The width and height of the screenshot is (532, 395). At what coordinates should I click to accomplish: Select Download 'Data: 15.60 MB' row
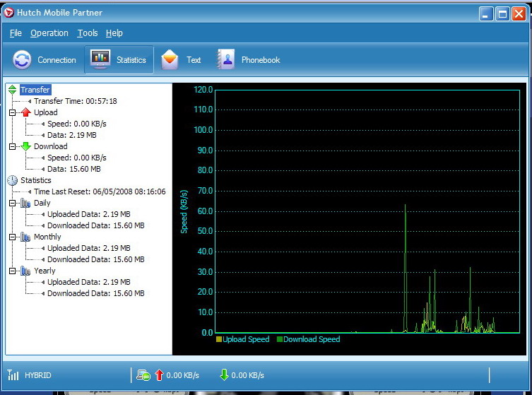click(x=74, y=169)
